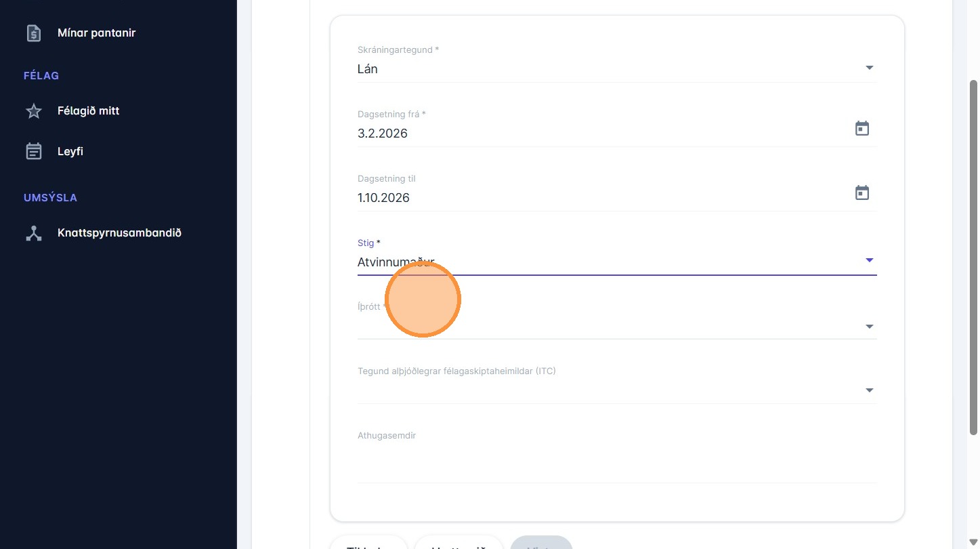
Task: Click the Til baka back button
Action: 368,544
